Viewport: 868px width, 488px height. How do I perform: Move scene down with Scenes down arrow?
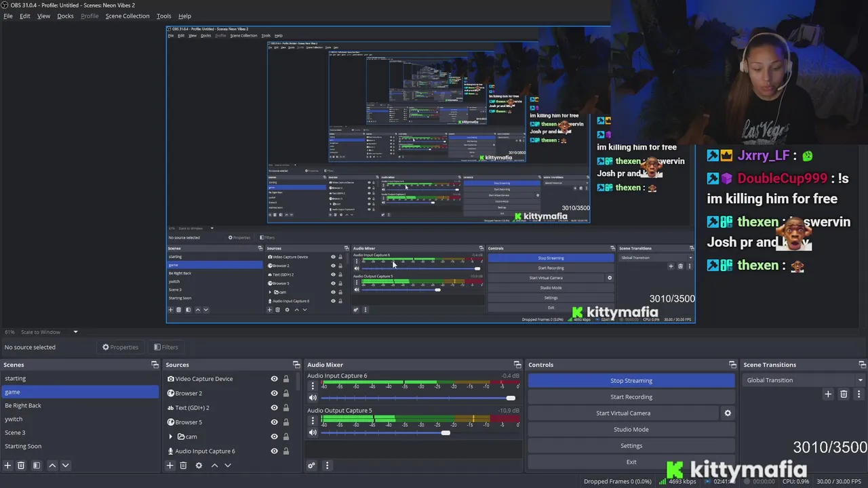(65, 466)
